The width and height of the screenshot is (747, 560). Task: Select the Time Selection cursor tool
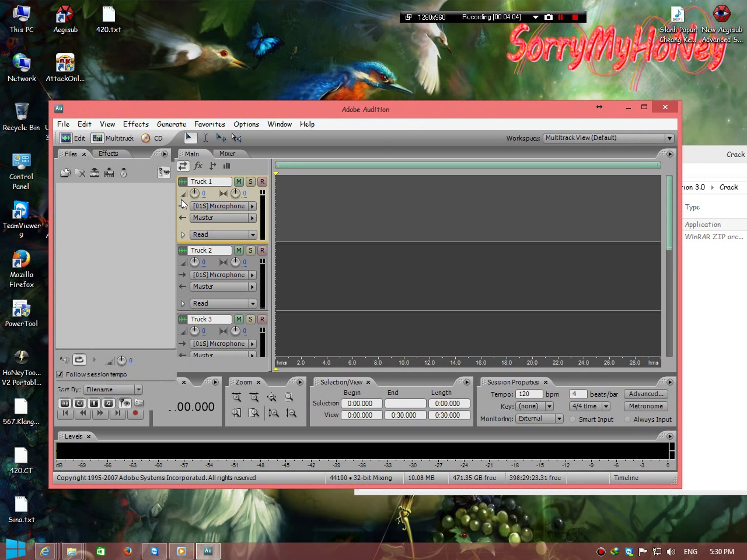point(205,138)
